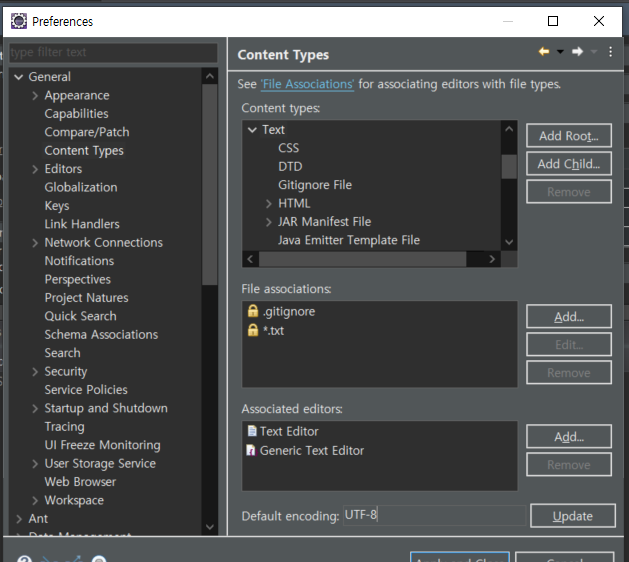
Task: Click Add... for associated editors
Action: click(568, 436)
